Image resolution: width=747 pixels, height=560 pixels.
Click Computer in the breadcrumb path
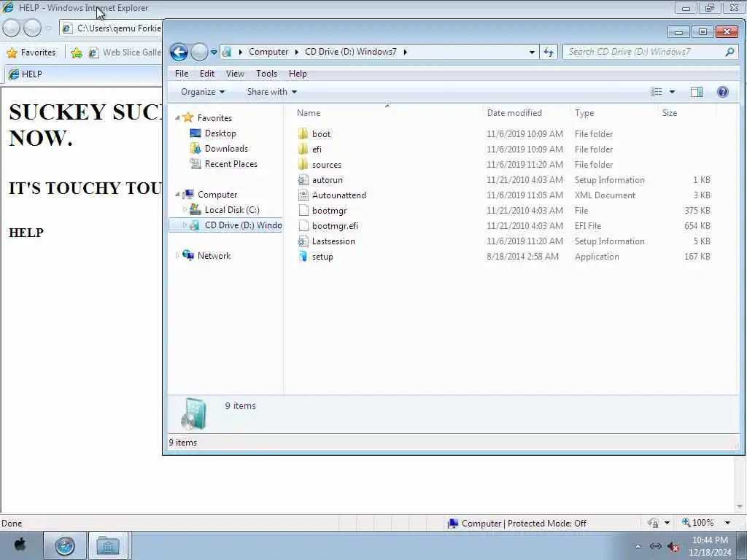268,52
